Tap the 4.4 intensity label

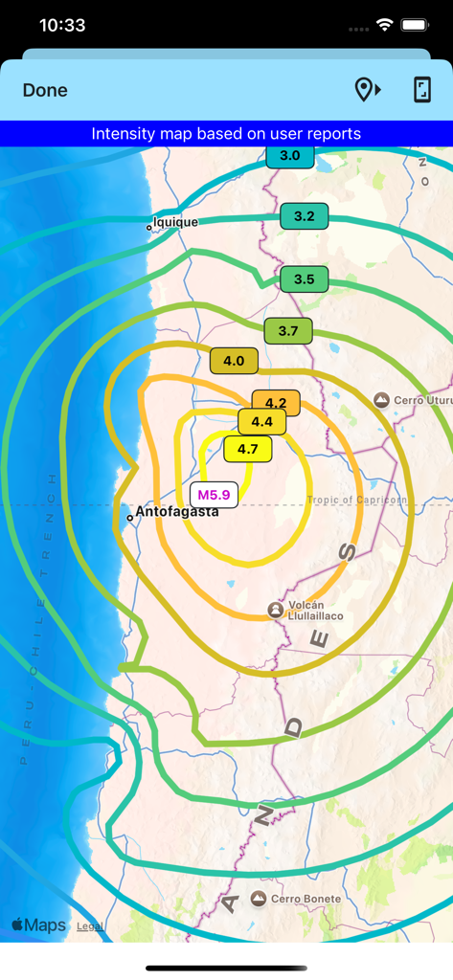pyautogui.click(x=262, y=422)
